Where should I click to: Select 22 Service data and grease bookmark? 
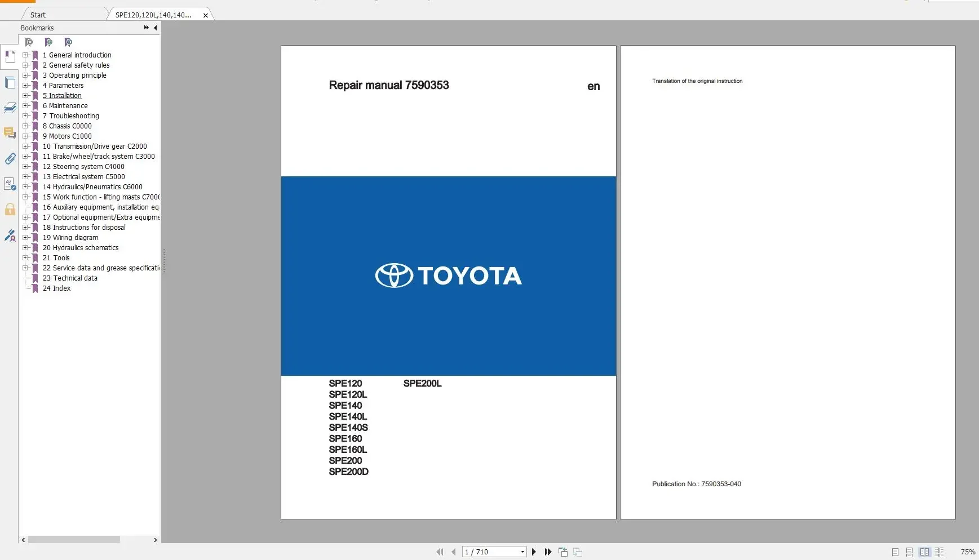point(101,268)
